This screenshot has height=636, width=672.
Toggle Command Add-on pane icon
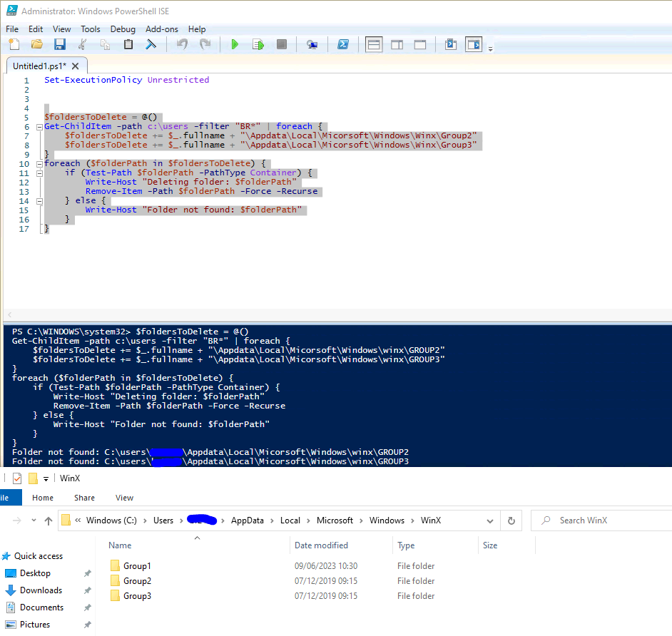click(x=474, y=44)
